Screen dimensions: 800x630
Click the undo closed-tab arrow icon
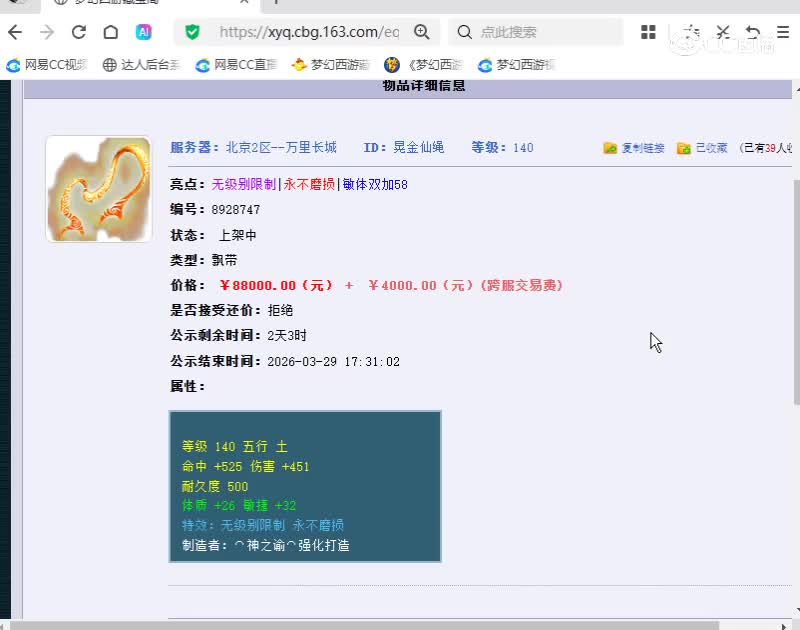(x=753, y=32)
